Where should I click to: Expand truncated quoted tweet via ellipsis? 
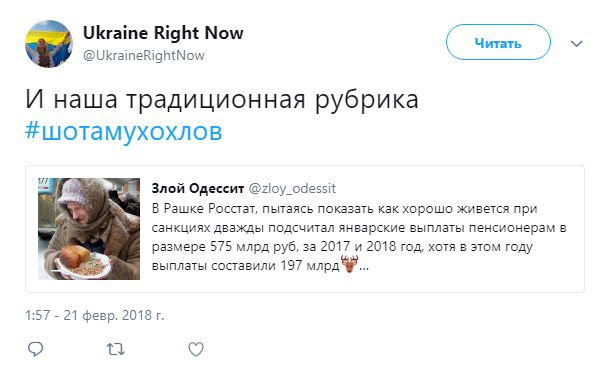click(x=363, y=267)
